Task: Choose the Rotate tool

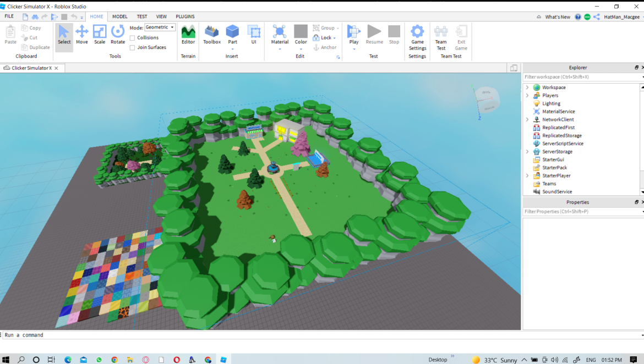Action: [117, 35]
